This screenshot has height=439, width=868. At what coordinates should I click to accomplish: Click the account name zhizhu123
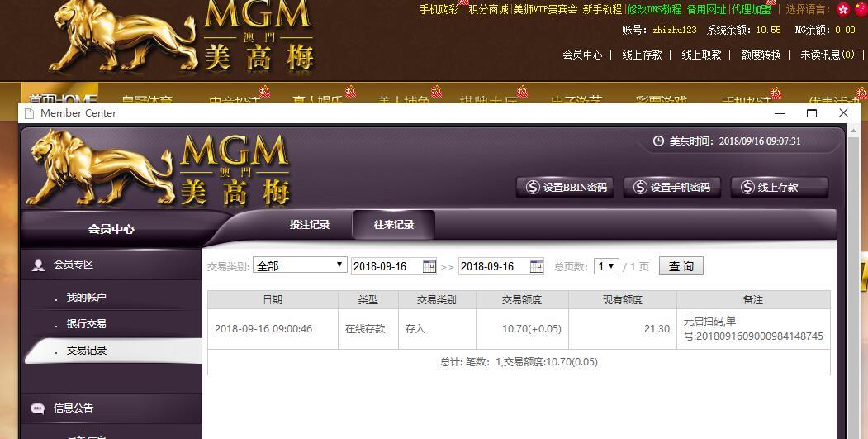click(x=674, y=30)
